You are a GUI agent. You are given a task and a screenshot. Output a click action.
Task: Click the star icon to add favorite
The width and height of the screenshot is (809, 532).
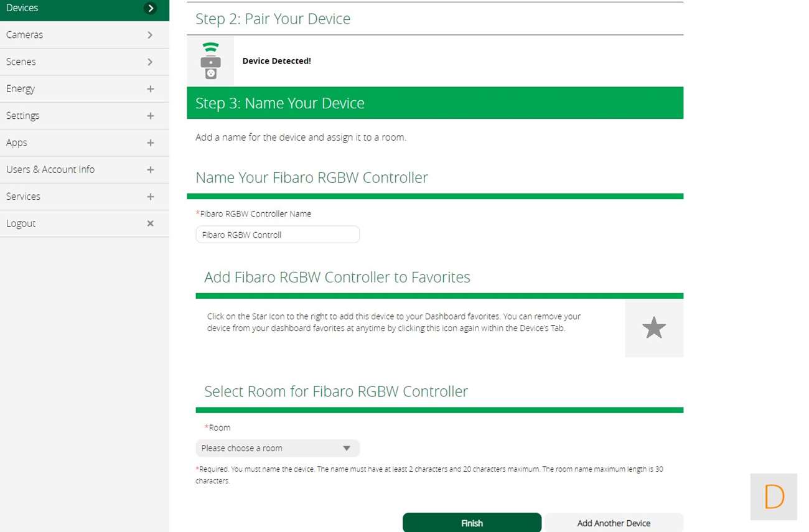[x=653, y=328]
